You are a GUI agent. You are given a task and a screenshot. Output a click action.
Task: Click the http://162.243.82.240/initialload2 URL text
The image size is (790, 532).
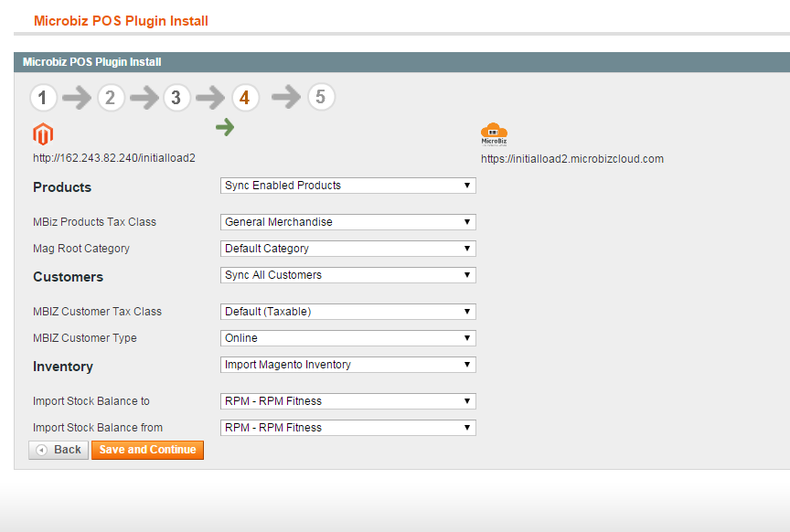(114, 158)
